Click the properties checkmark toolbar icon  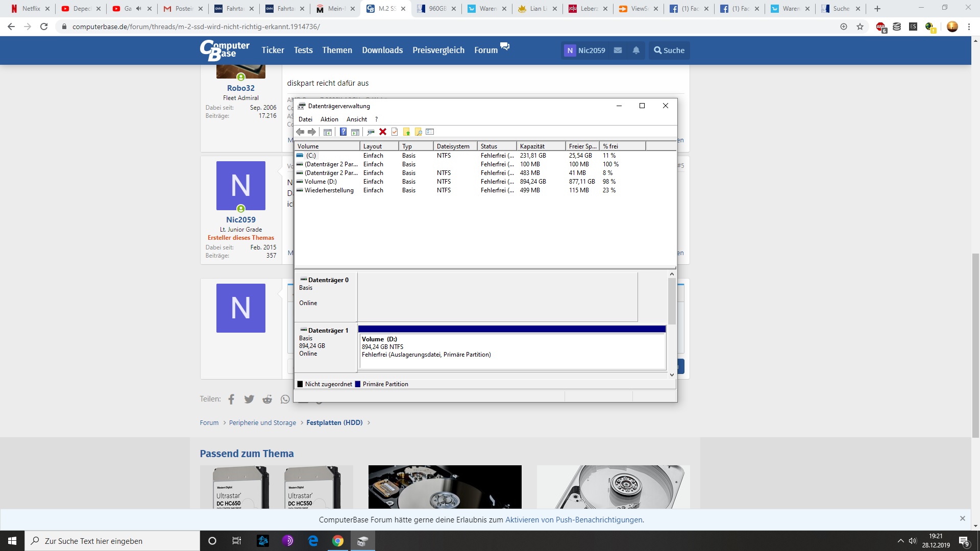coord(395,132)
